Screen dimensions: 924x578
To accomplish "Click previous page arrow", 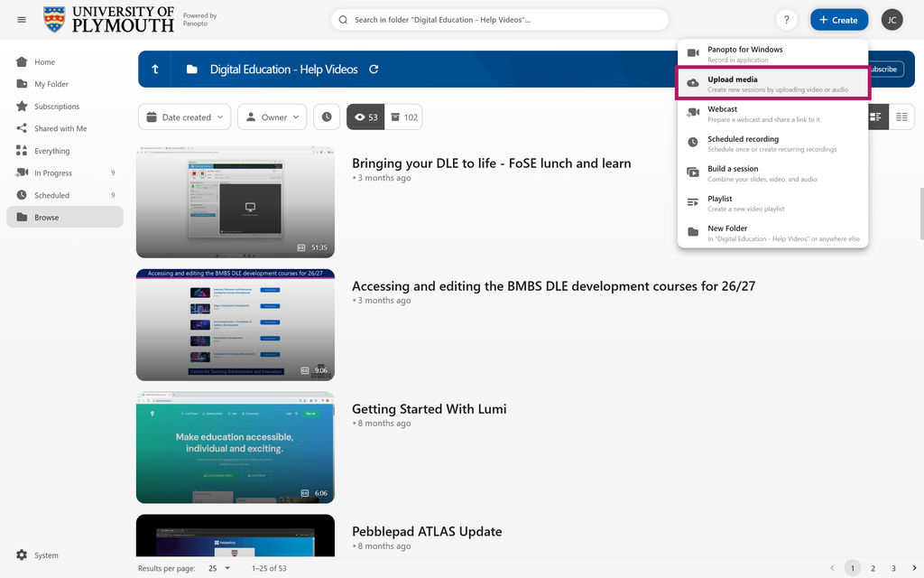I will point(832,568).
